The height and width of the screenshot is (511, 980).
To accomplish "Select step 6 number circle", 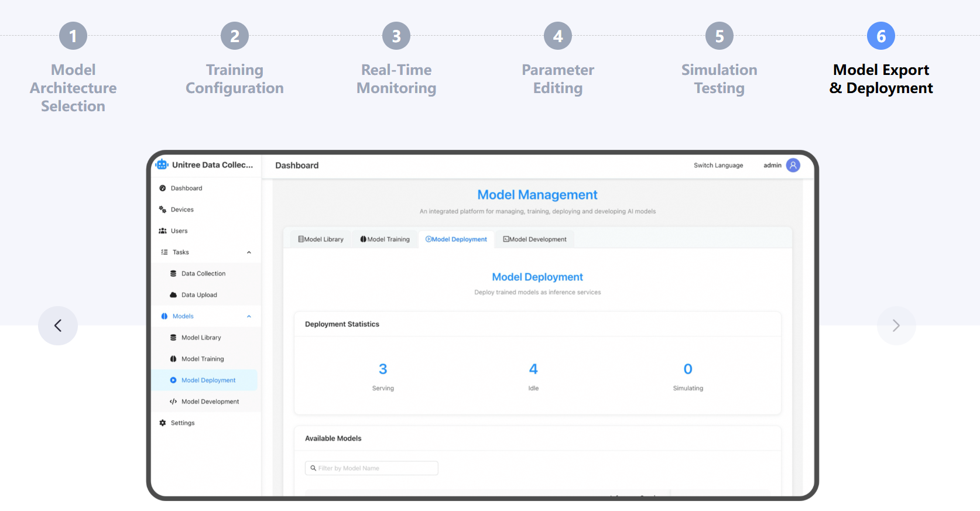I will (x=881, y=36).
